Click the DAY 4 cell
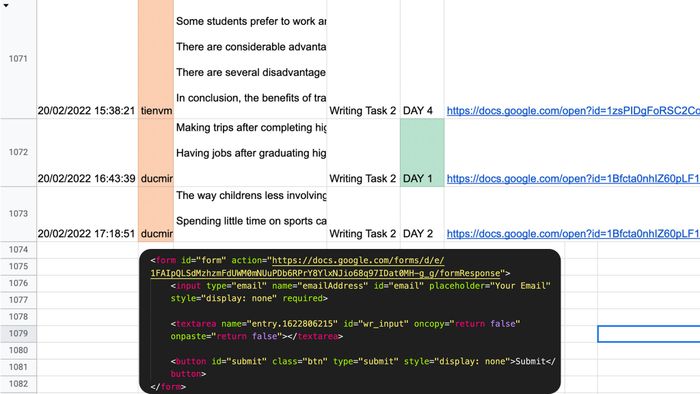The height and width of the screenshot is (394, 700). (422, 59)
